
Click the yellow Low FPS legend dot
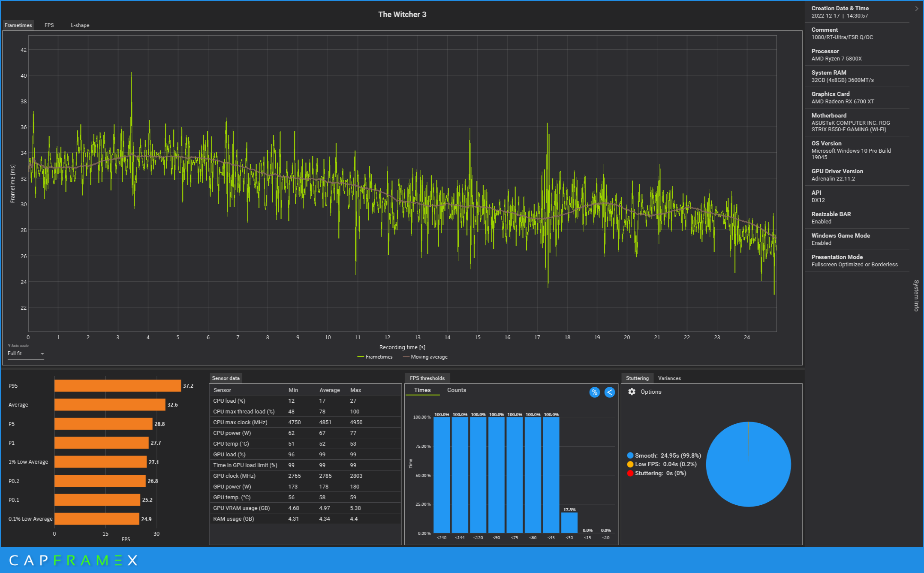tap(630, 464)
